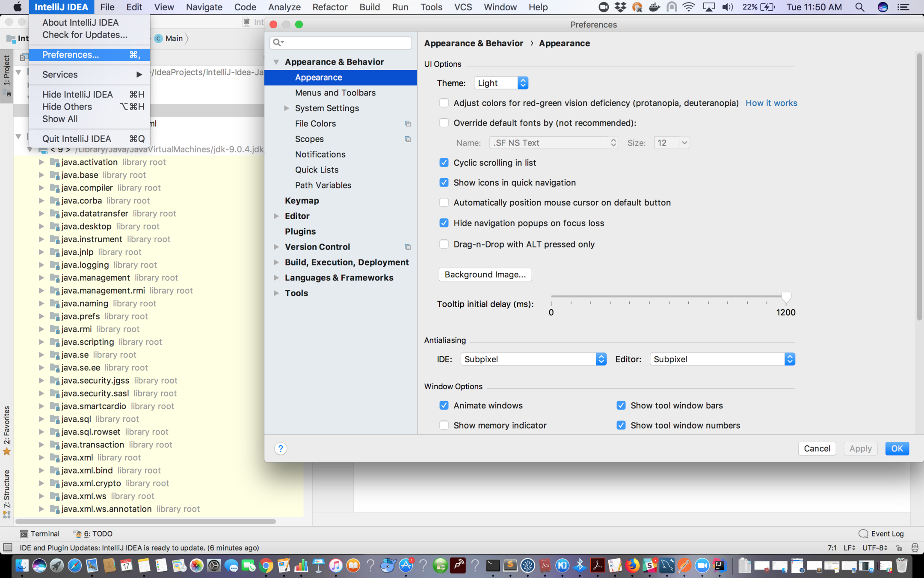Open the Refactor menu
The image size is (924, 578).
coord(329,7)
